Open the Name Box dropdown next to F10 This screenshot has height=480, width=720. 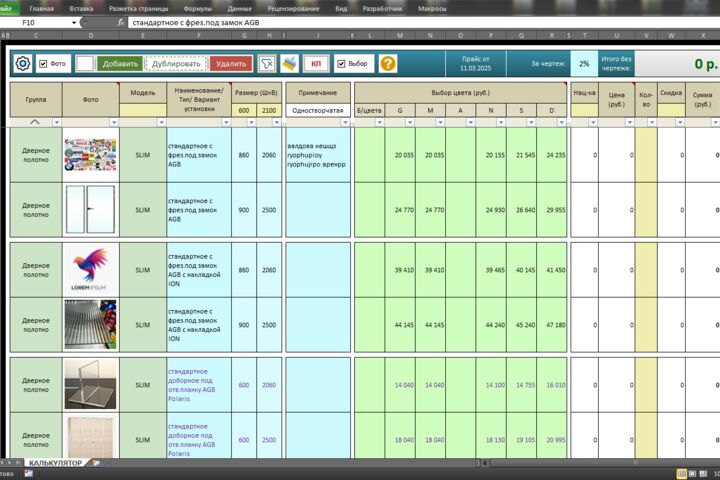74,23
